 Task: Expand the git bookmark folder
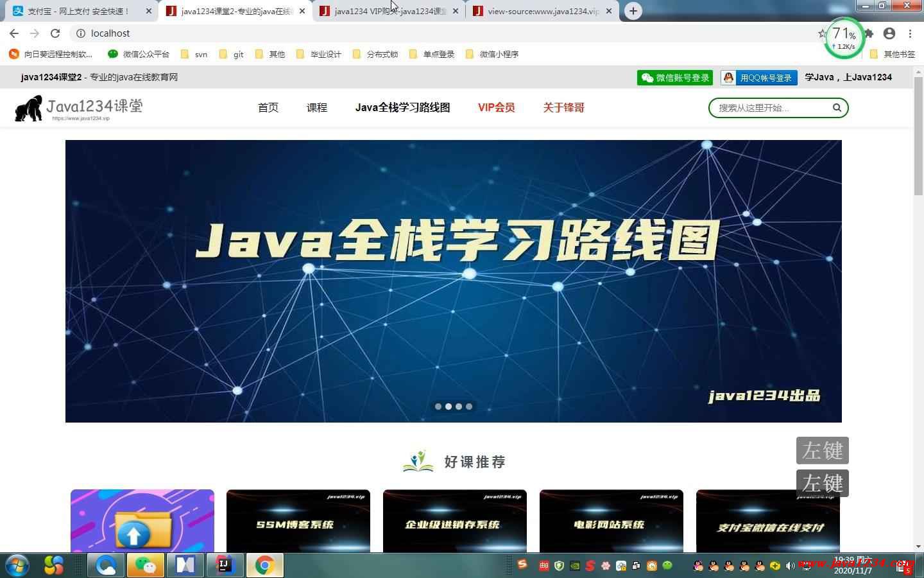[232, 54]
